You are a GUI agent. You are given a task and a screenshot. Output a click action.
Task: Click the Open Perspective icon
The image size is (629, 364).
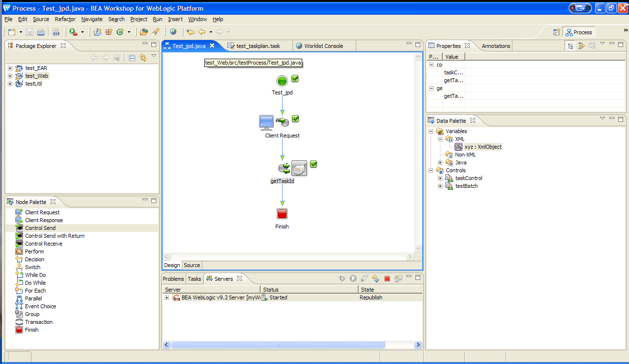tap(556, 32)
